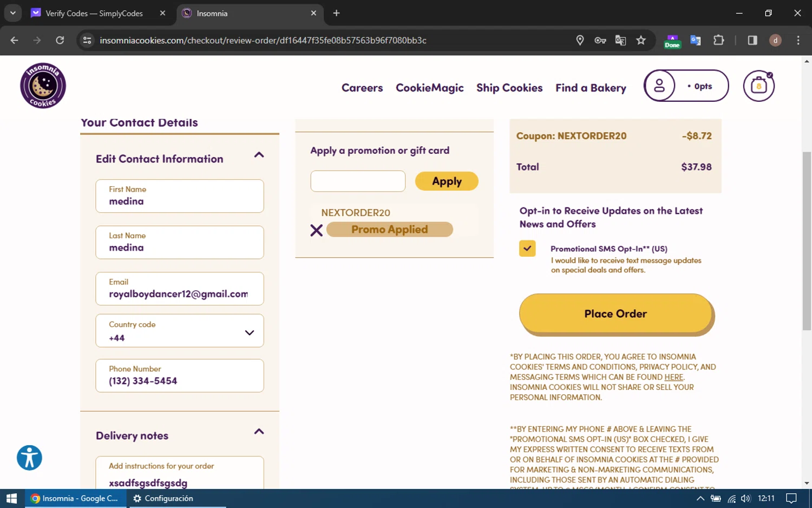Open the shopping bag cart icon
The width and height of the screenshot is (812, 508).
click(x=758, y=86)
